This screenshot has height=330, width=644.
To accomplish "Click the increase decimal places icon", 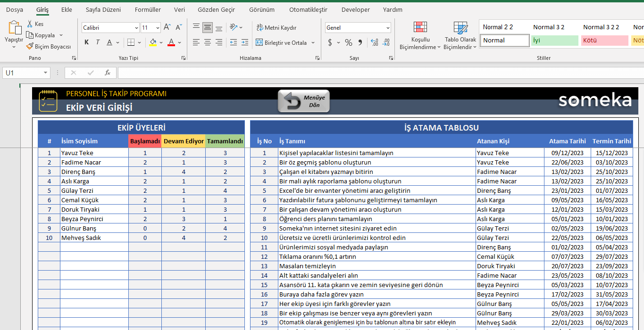I will point(375,43).
